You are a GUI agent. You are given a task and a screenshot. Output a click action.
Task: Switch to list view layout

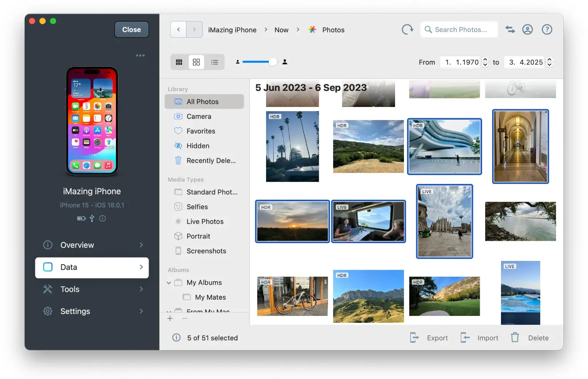(x=214, y=62)
